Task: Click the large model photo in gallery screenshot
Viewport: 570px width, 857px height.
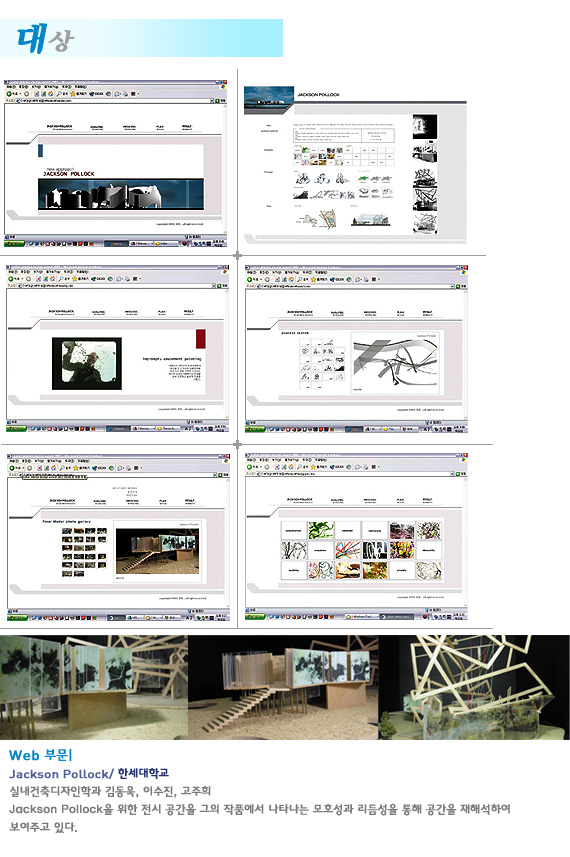Action: click(157, 550)
